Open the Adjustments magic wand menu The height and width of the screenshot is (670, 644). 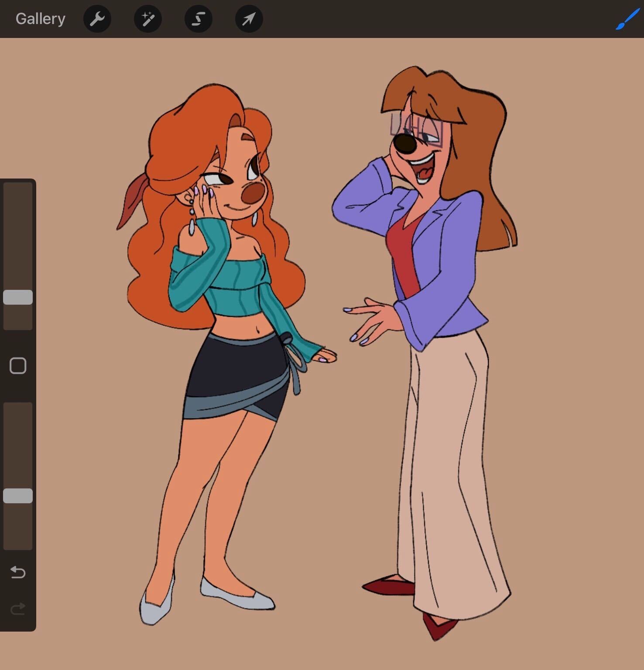point(147,19)
